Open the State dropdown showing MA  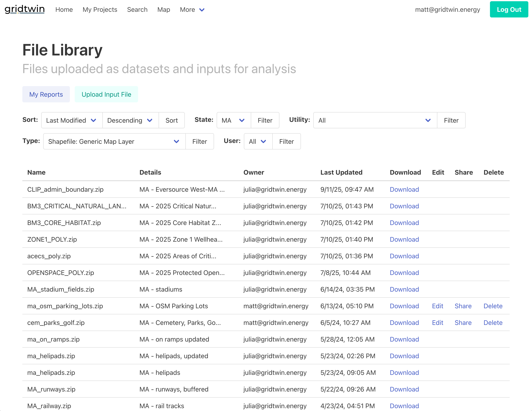tap(233, 120)
